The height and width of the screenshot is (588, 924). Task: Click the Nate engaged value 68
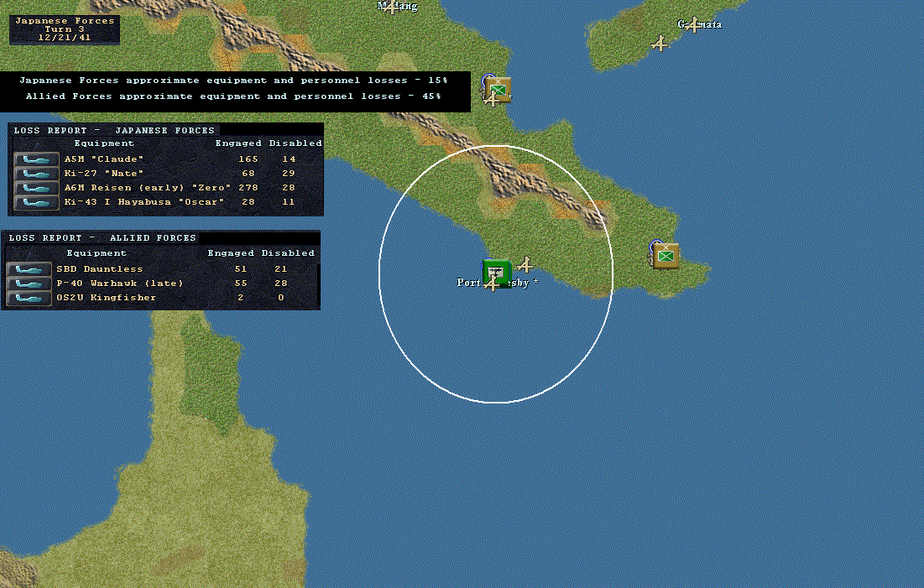248,174
